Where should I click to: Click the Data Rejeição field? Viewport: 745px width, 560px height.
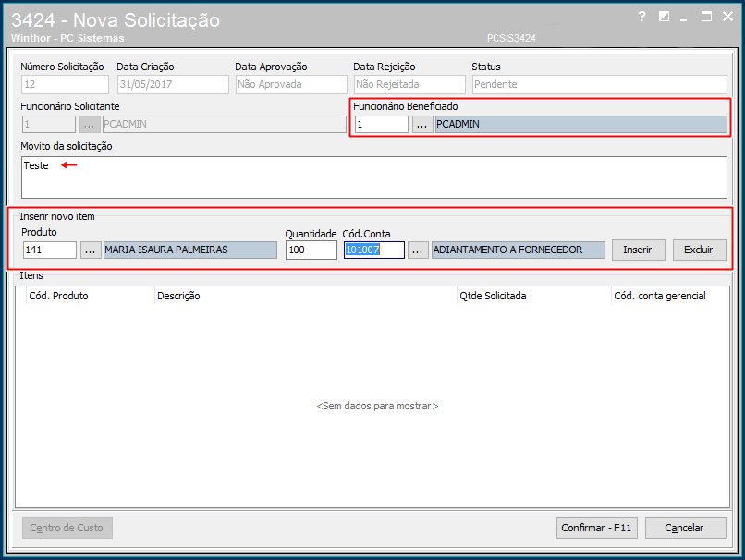point(409,84)
